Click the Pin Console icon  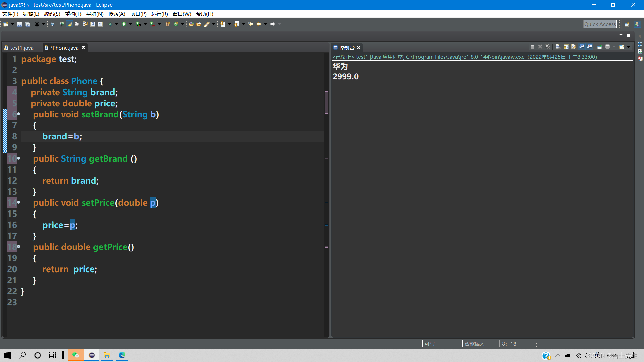[x=600, y=47]
